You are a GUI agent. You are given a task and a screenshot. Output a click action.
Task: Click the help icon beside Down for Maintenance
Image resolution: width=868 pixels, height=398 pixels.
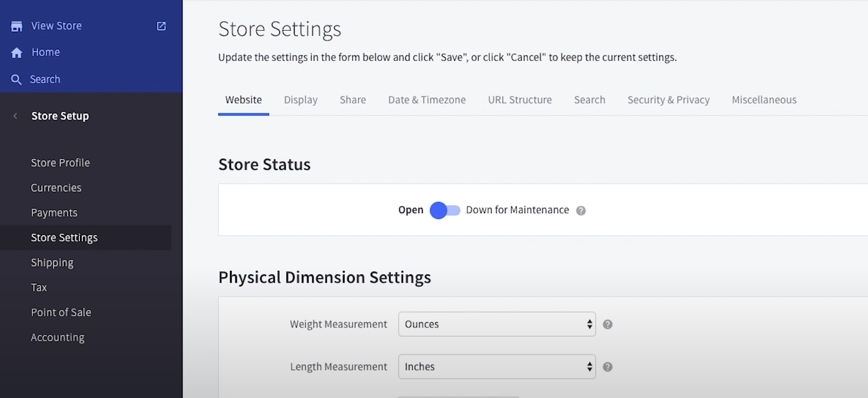pos(581,210)
